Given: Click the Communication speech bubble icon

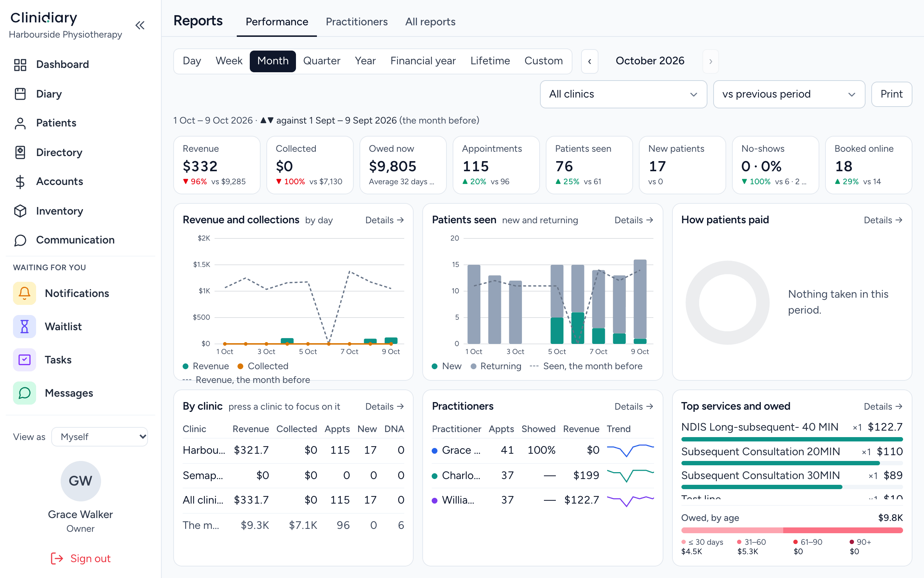Looking at the screenshot, I should (20, 240).
